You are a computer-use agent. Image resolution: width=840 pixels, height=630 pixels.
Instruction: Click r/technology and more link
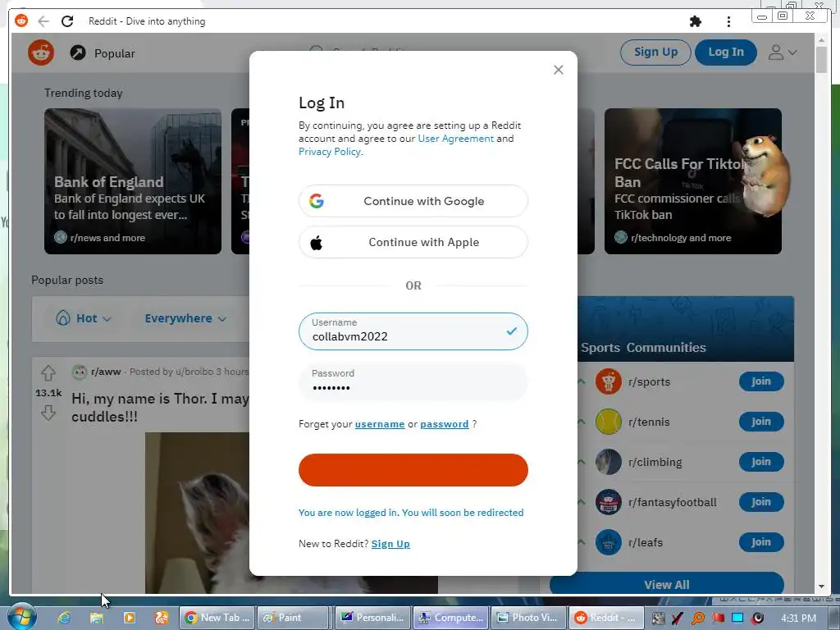pyautogui.click(x=681, y=237)
